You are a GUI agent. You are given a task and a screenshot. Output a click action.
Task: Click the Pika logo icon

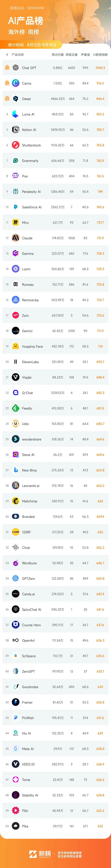click(15, 826)
